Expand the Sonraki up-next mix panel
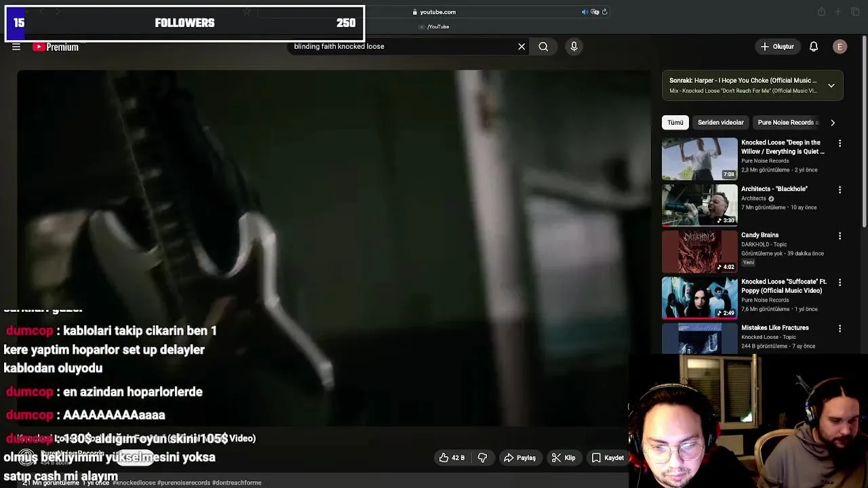The image size is (868, 488). 831,85
